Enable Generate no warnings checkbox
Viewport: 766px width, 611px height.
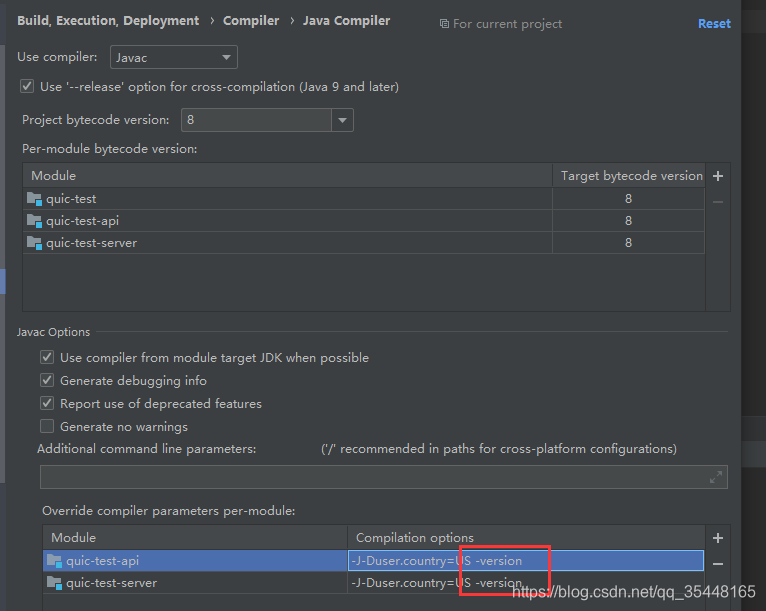[47, 426]
